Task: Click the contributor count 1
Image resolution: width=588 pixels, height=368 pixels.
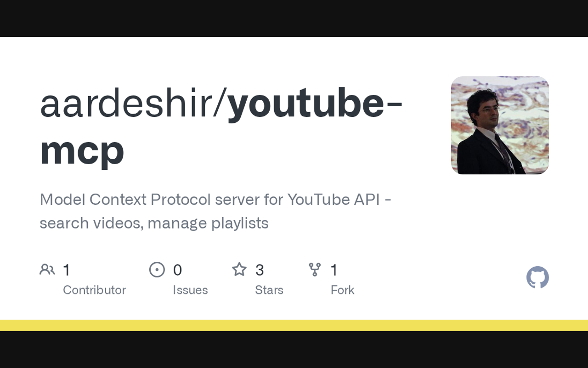Action: click(x=67, y=270)
